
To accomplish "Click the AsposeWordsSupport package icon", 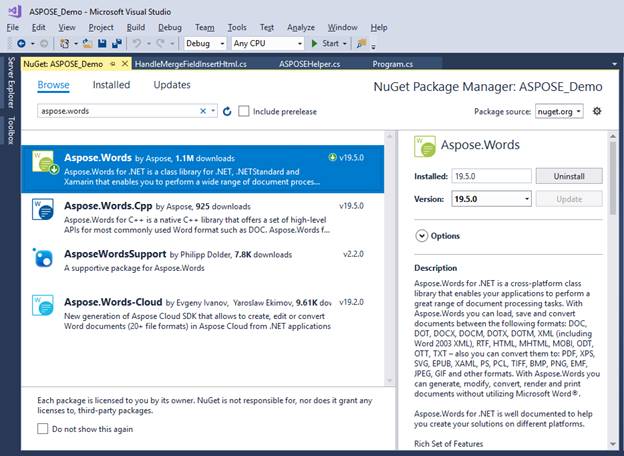I will (43, 257).
